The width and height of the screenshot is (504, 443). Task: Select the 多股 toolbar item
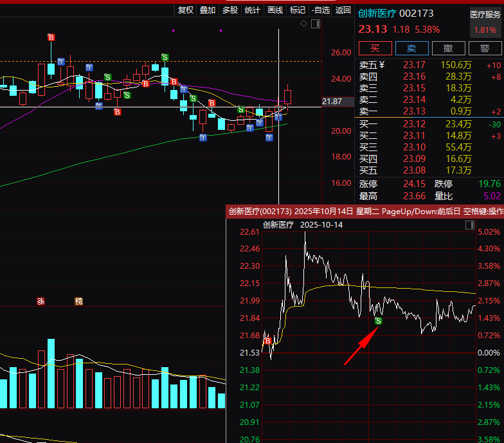tap(230, 10)
